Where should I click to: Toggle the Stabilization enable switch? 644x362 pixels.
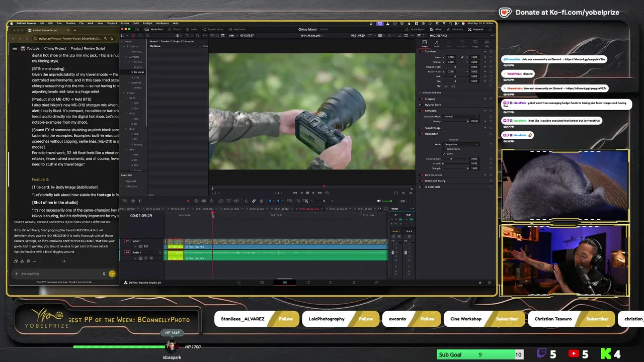(422, 134)
